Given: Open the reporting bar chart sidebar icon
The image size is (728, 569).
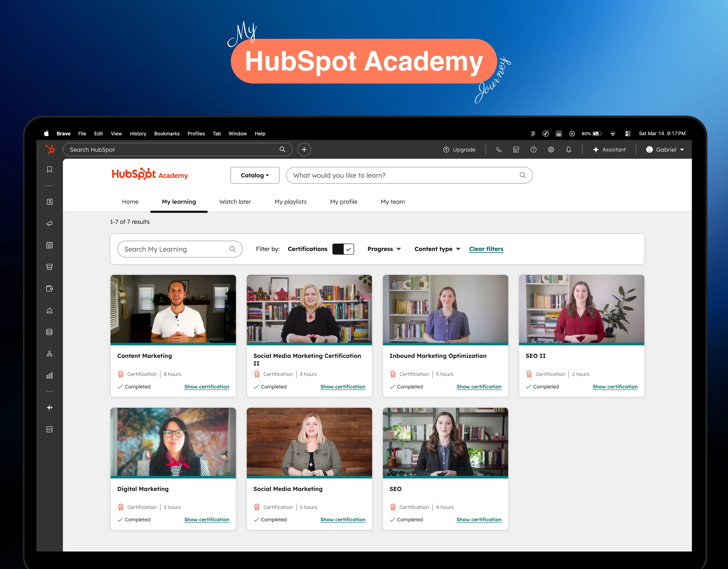Looking at the screenshot, I should (x=49, y=375).
